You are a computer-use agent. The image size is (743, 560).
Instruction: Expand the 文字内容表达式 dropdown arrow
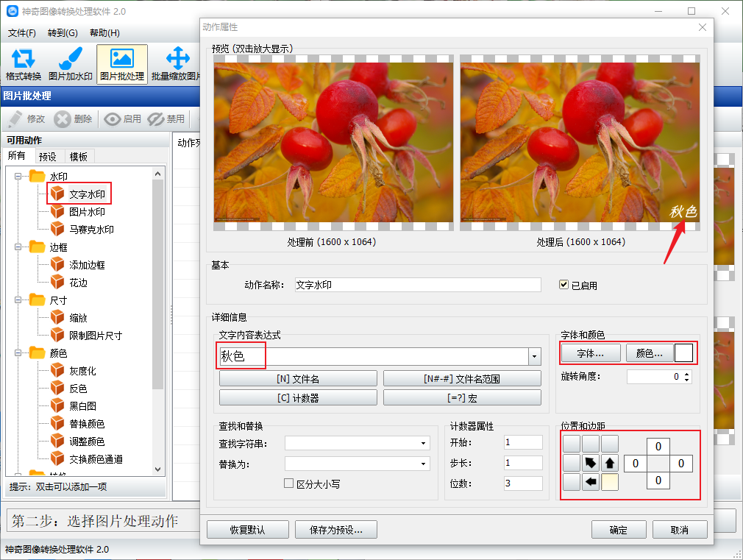pos(535,357)
